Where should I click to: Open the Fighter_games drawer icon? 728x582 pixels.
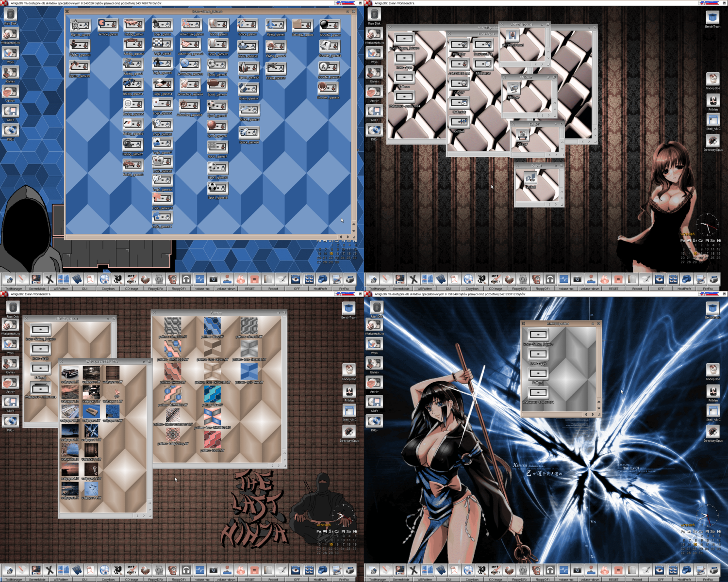tap(80, 25)
